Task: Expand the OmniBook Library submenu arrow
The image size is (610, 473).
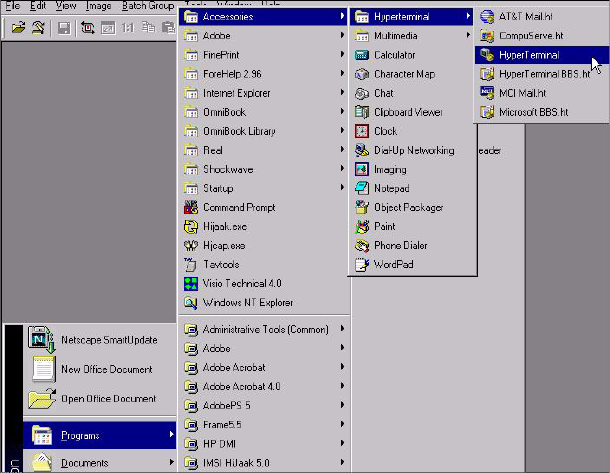Action: [342, 131]
